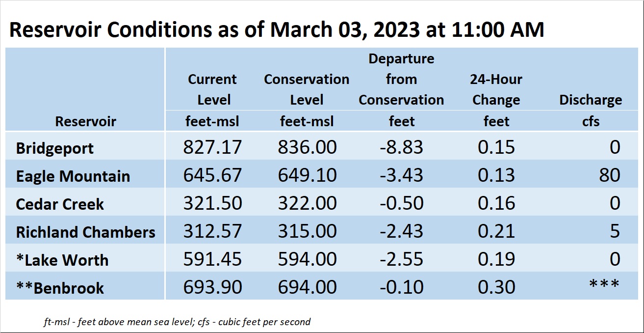Click the Discharge cfs column header

tap(591, 110)
